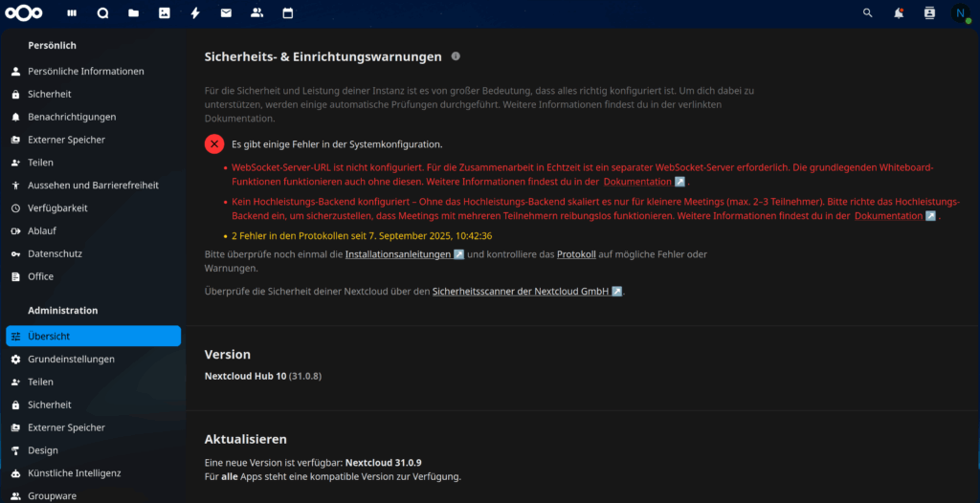This screenshot has height=503, width=980.
Task: Click the Nextcloud logo
Action: [x=24, y=13]
